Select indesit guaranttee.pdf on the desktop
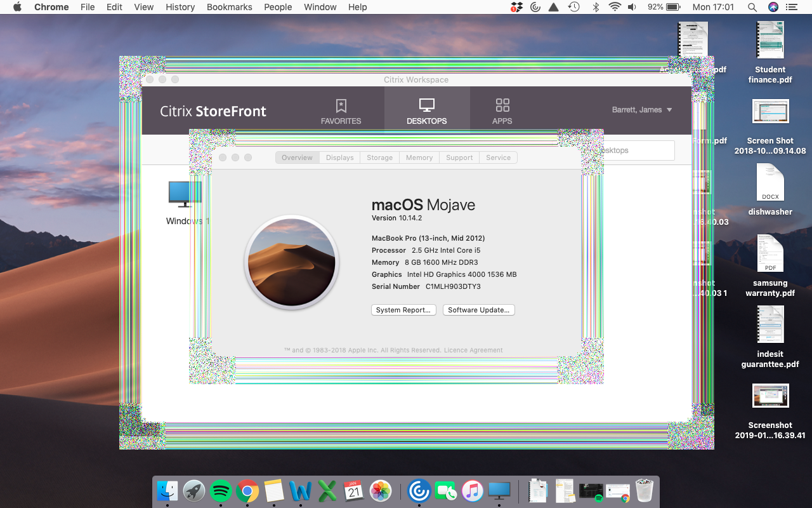The image size is (812, 508). (770, 337)
